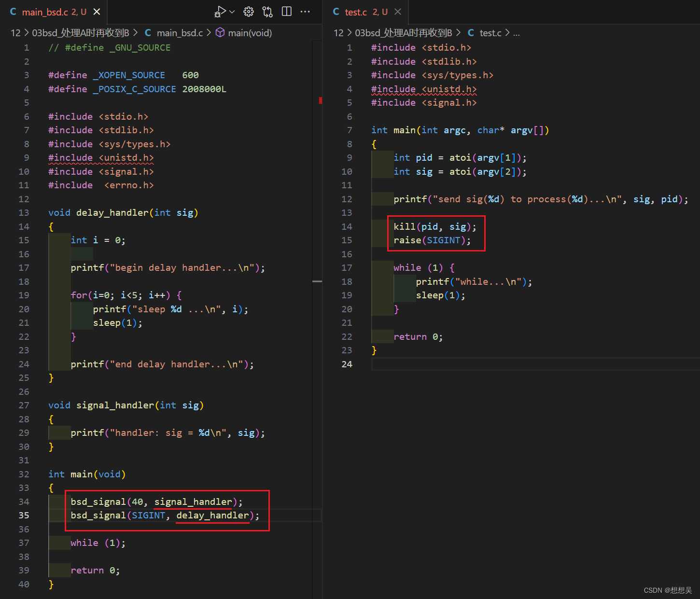Click 'bsd_signal(SIGINT, delay_handler);' line
Viewport: 700px width, 599px height.
[x=165, y=515]
